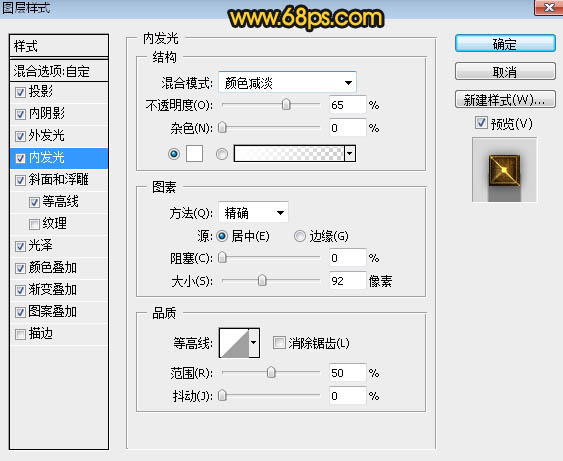Click the 范围 range slider handle

pos(271,372)
